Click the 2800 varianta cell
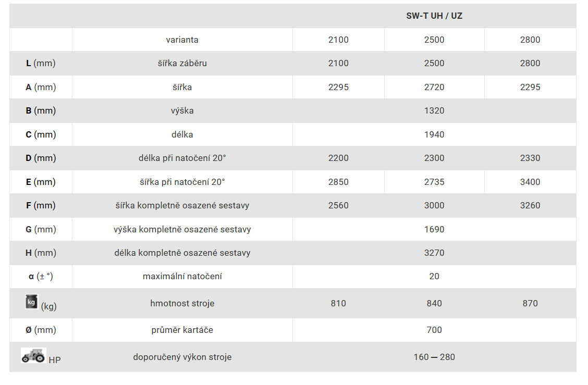The image size is (588, 385). click(x=530, y=40)
